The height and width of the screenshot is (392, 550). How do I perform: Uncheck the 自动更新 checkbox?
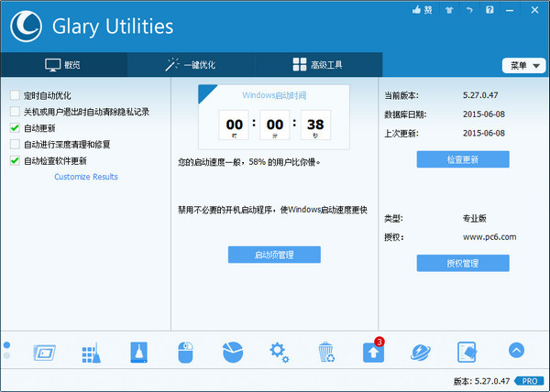click(15, 128)
